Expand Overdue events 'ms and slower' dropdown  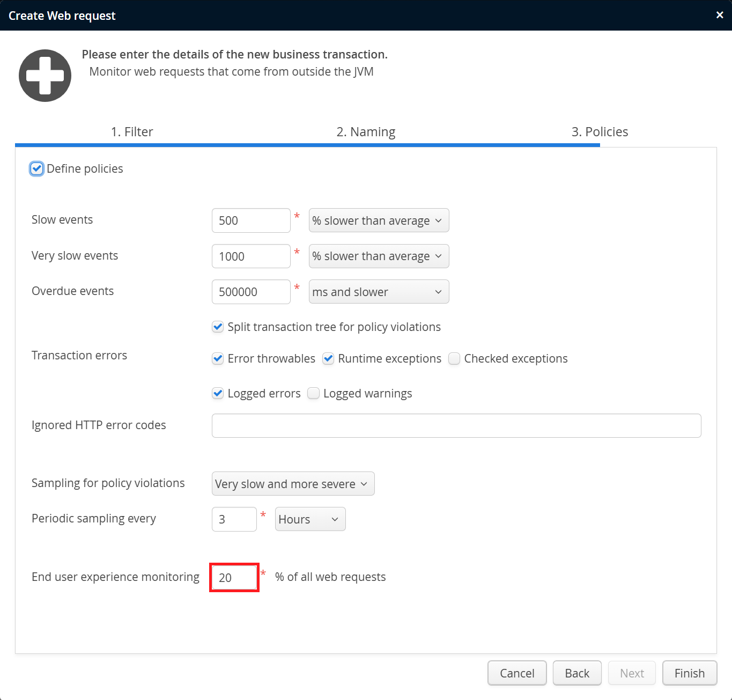[379, 292]
